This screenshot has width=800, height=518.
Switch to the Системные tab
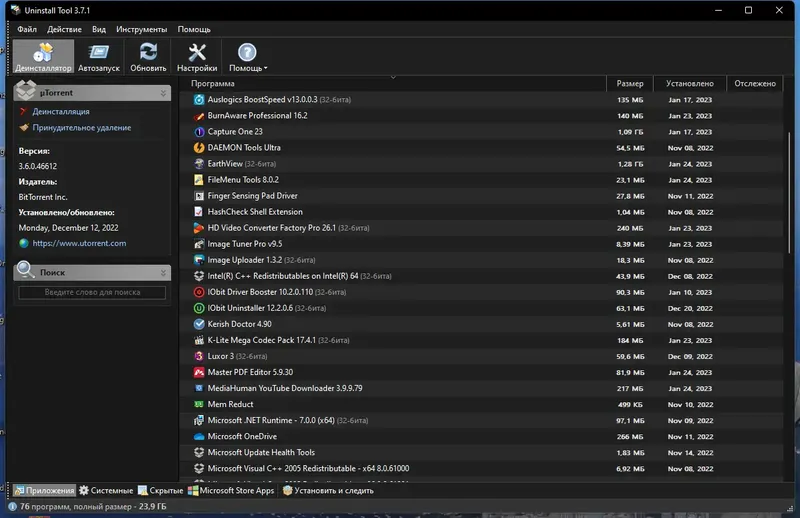tap(106, 490)
